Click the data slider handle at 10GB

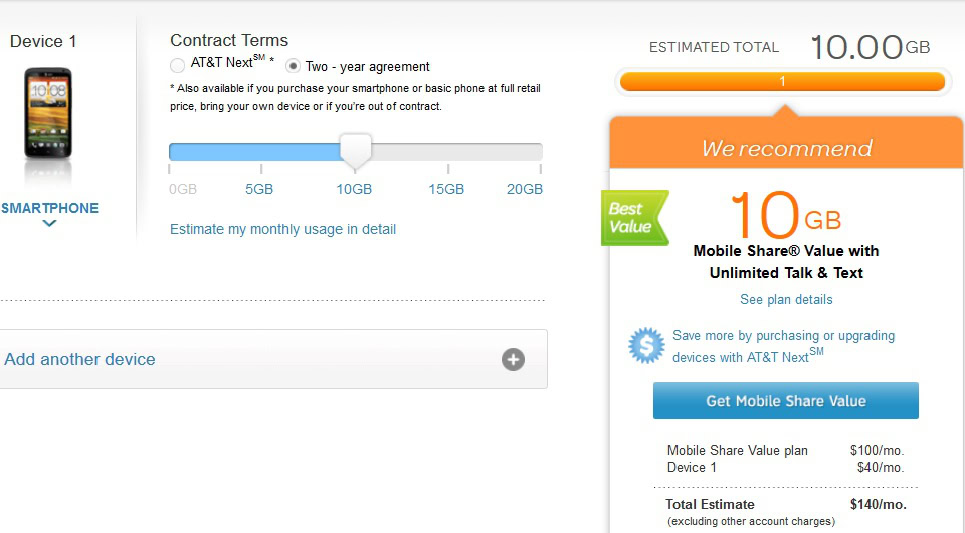pyautogui.click(x=356, y=151)
